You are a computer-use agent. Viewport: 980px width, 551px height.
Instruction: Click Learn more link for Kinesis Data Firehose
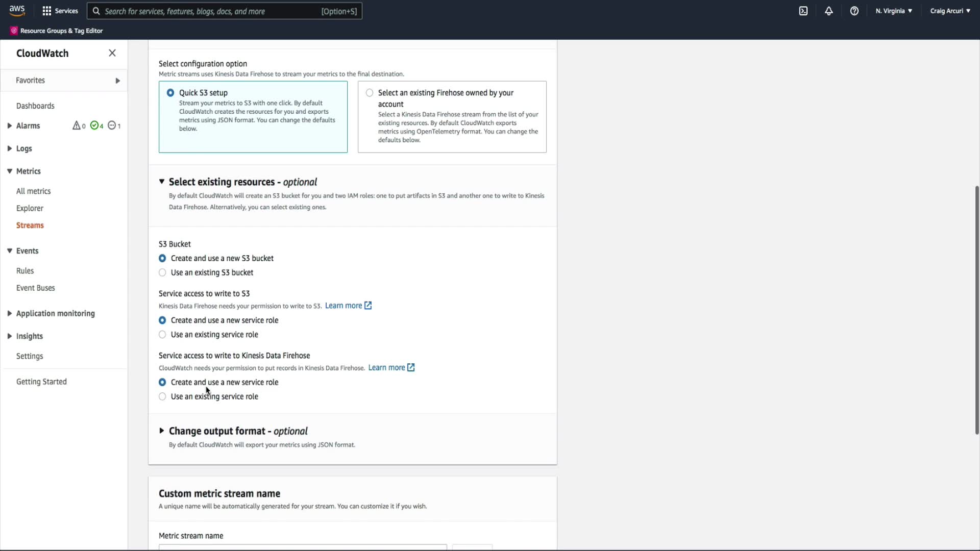[x=386, y=367]
